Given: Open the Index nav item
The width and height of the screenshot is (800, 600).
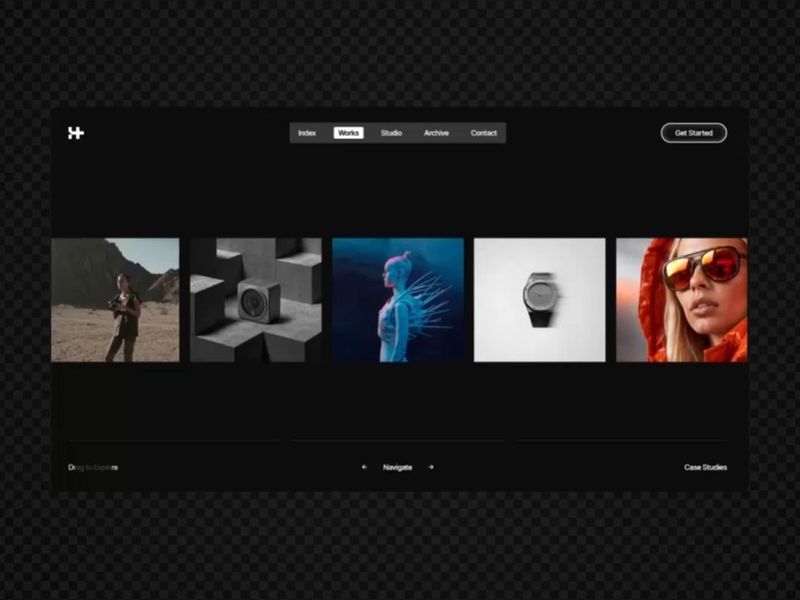Looking at the screenshot, I should pos(307,133).
